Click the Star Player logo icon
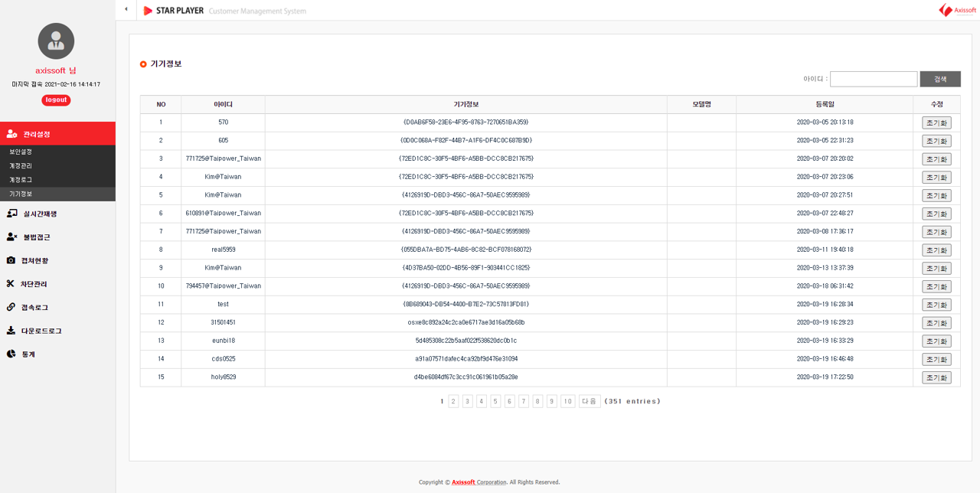Screen dimensions: 980x493 tap(148, 11)
